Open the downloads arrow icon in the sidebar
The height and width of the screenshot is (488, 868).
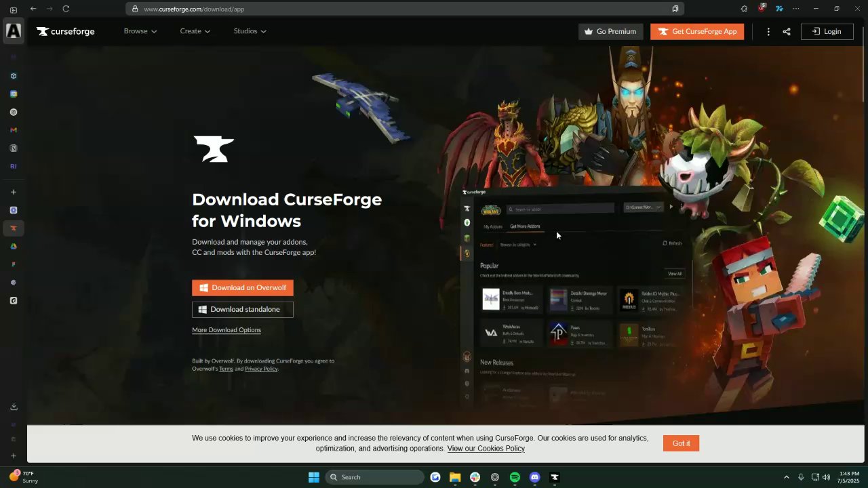coord(14,407)
